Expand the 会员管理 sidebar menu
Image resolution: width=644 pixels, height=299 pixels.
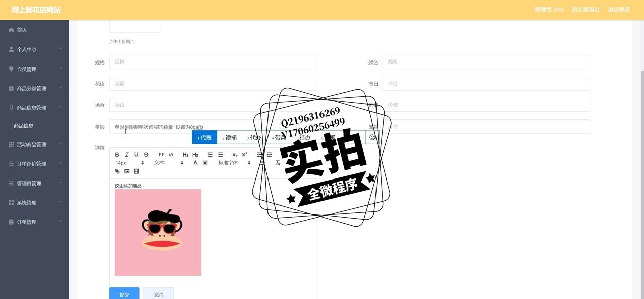pos(34,69)
